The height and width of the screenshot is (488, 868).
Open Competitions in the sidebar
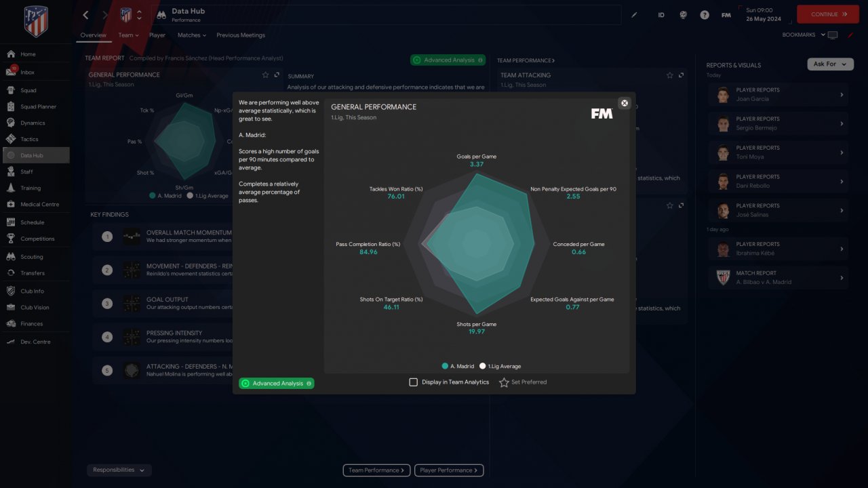point(35,239)
